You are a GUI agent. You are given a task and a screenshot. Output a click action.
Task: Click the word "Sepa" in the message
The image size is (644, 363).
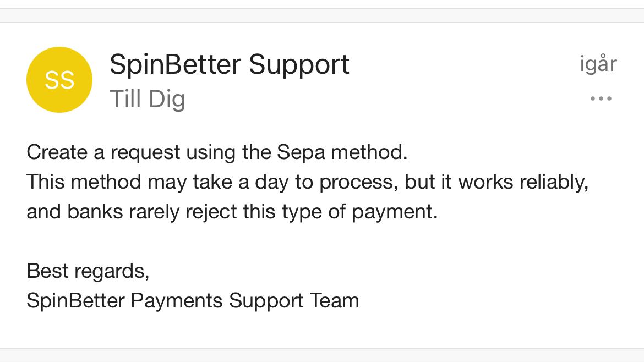(x=301, y=152)
